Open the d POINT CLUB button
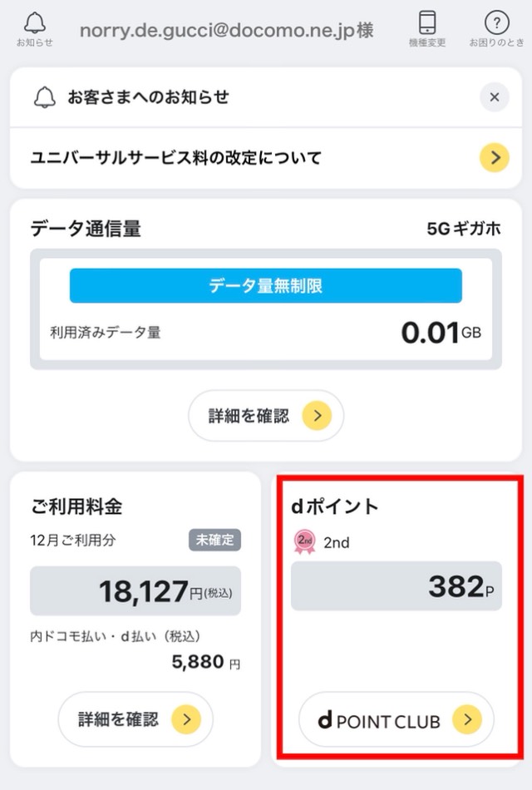 click(x=397, y=719)
